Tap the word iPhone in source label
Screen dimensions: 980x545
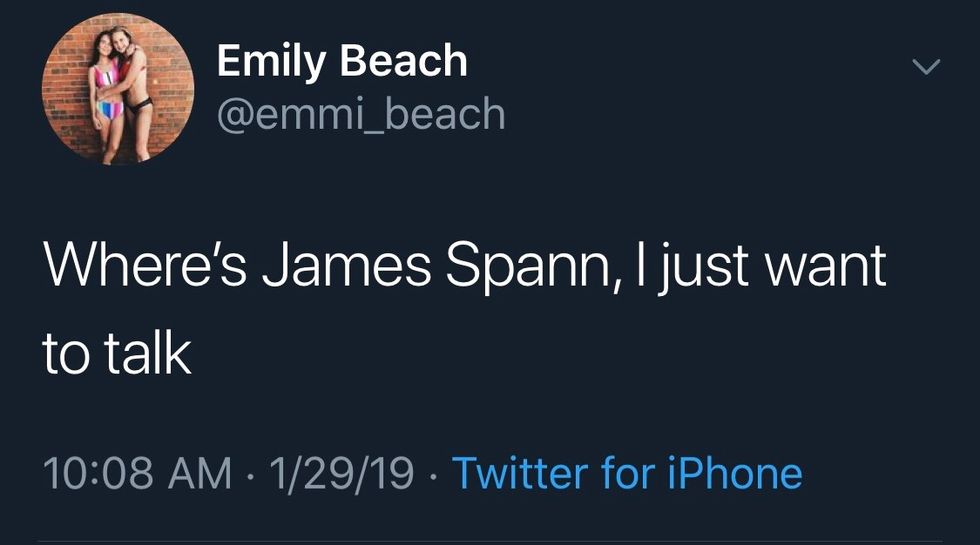coord(734,472)
